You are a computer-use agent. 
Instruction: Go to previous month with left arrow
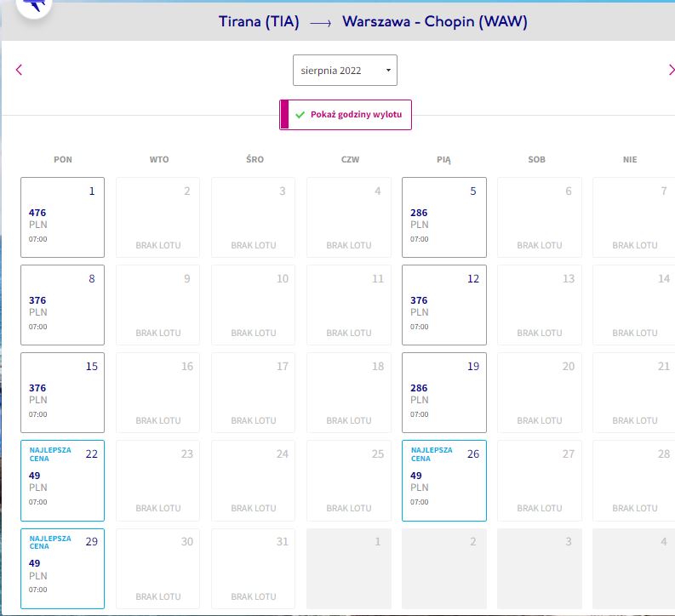pyautogui.click(x=19, y=70)
